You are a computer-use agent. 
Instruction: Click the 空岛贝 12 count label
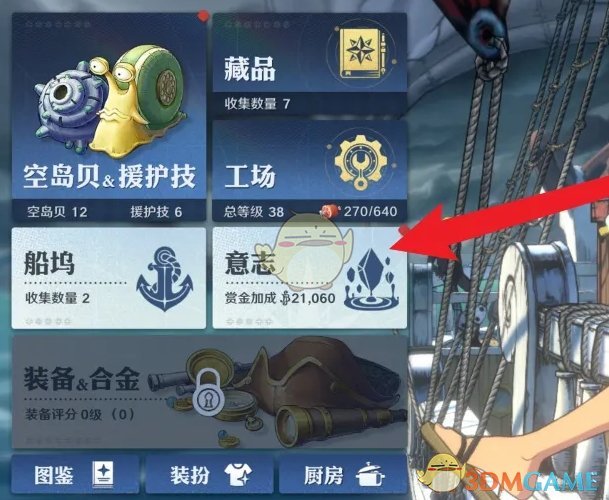pos(57,212)
